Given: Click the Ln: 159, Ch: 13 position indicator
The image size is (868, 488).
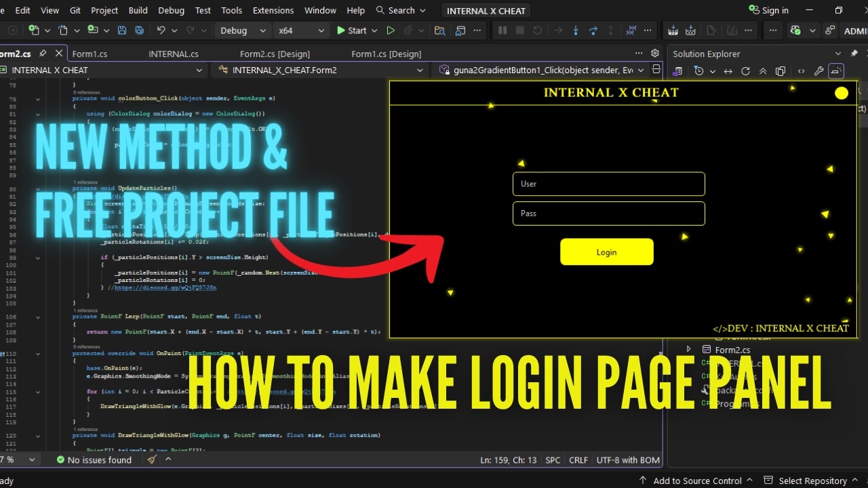Looking at the screenshot, I should (x=508, y=460).
